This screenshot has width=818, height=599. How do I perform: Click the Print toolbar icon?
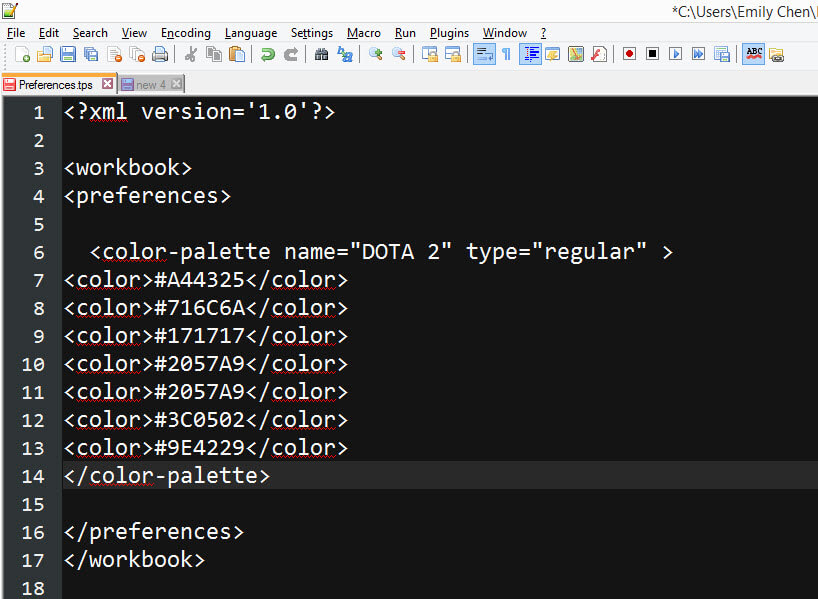point(160,54)
